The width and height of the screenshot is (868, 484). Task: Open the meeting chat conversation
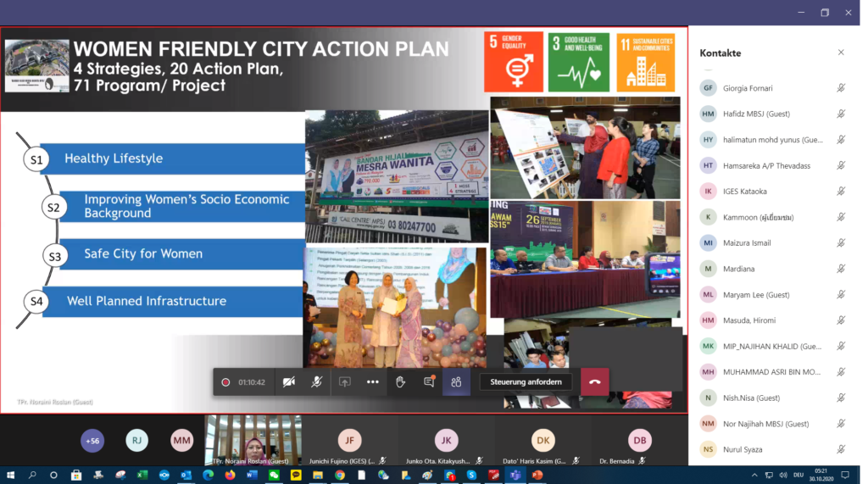[x=429, y=382]
